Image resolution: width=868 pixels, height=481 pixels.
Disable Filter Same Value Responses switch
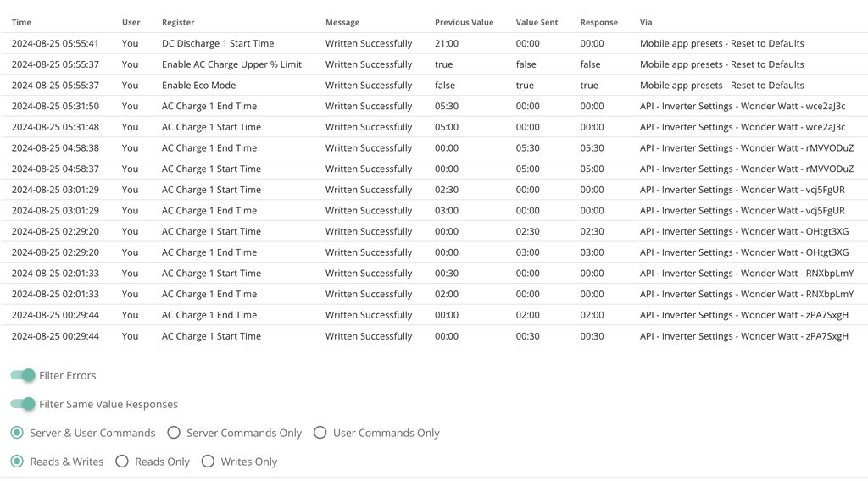pos(24,404)
